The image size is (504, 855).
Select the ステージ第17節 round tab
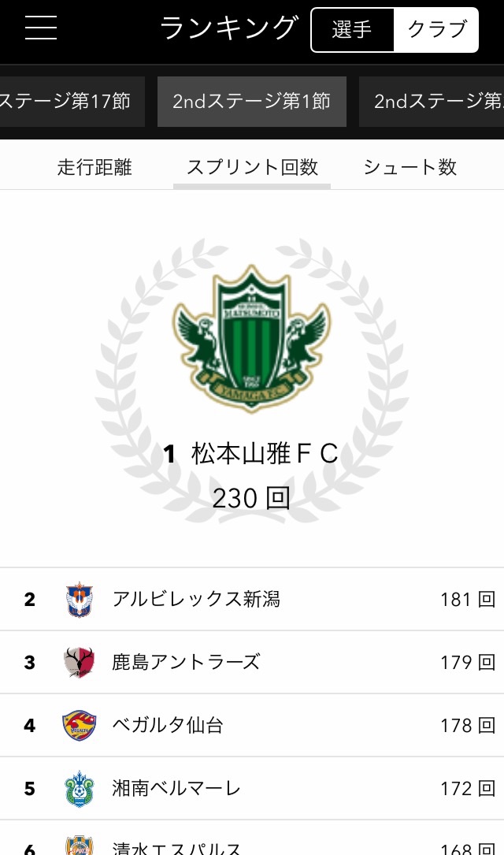(66, 102)
